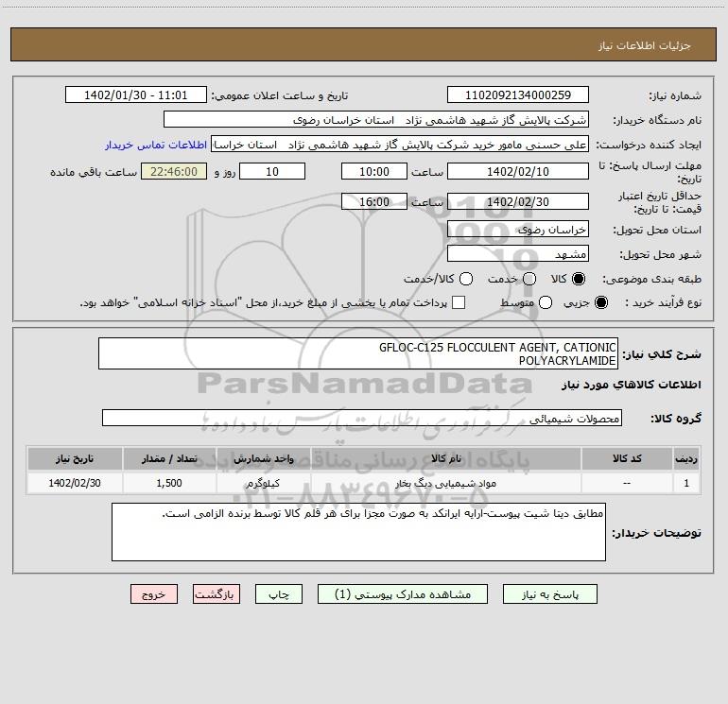Viewport: 728px width, 704px height.
Task: Click the تاریخ نیاز column header
Action: 75,458
